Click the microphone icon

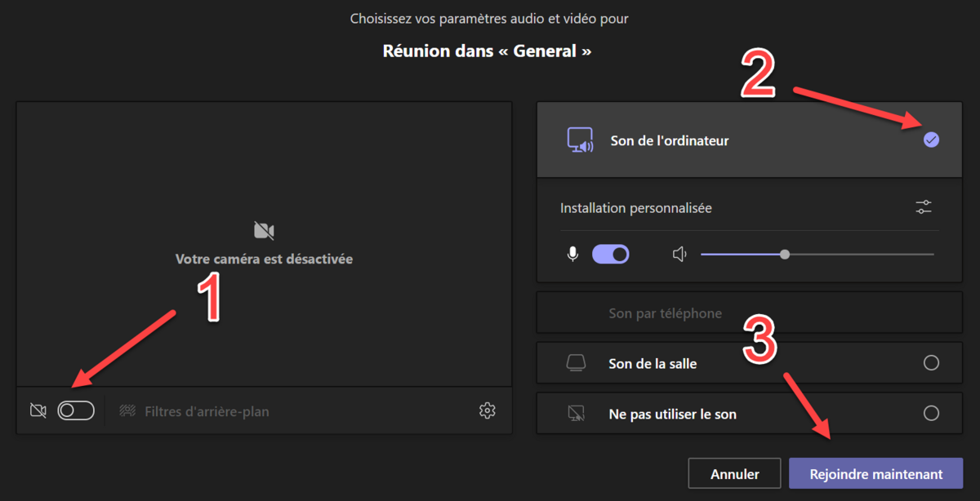coord(573,255)
